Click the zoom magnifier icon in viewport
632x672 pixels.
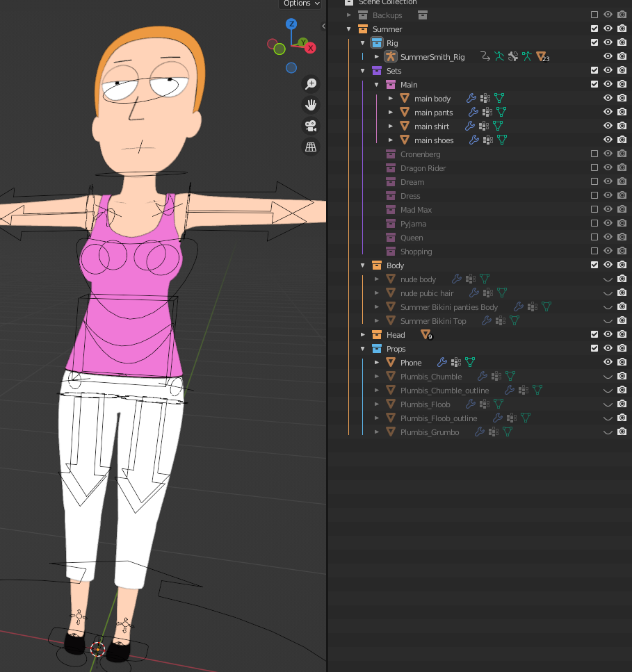pos(311,84)
